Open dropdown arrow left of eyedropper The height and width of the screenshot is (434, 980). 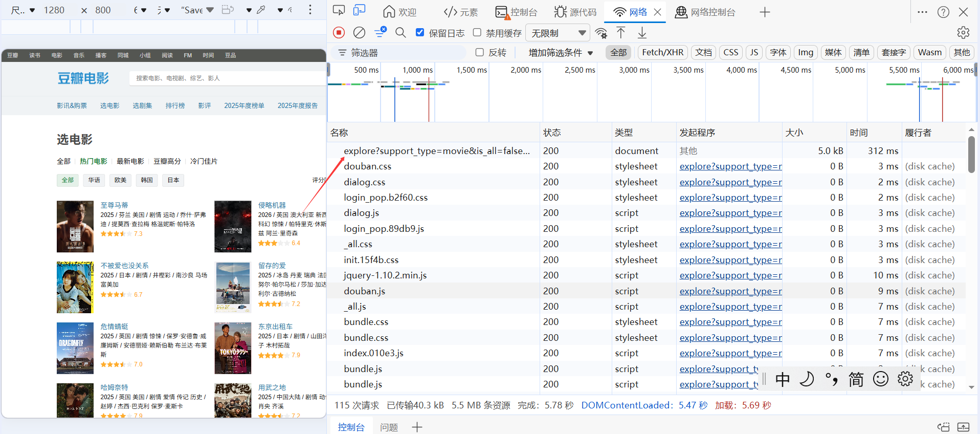(x=249, y=10)
